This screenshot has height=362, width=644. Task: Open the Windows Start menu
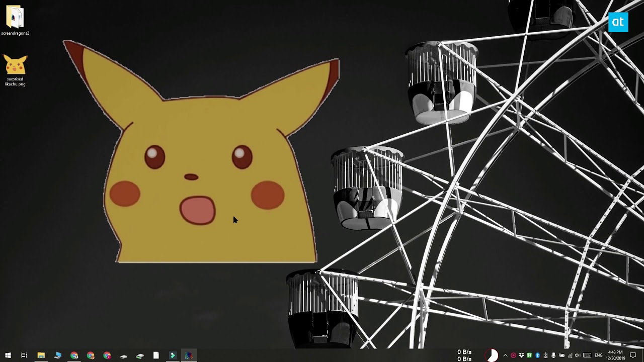[x=8, y=355]
